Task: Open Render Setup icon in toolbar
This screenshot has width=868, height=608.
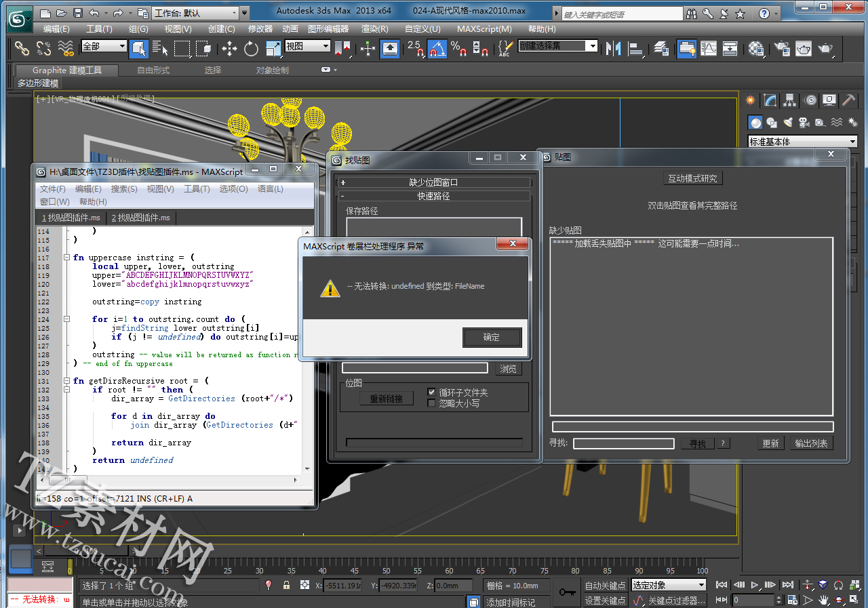Action: 782,48
